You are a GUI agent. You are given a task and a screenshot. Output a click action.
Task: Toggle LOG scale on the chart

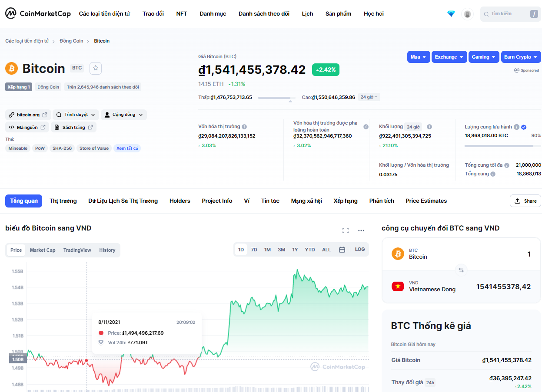(360, 249)
